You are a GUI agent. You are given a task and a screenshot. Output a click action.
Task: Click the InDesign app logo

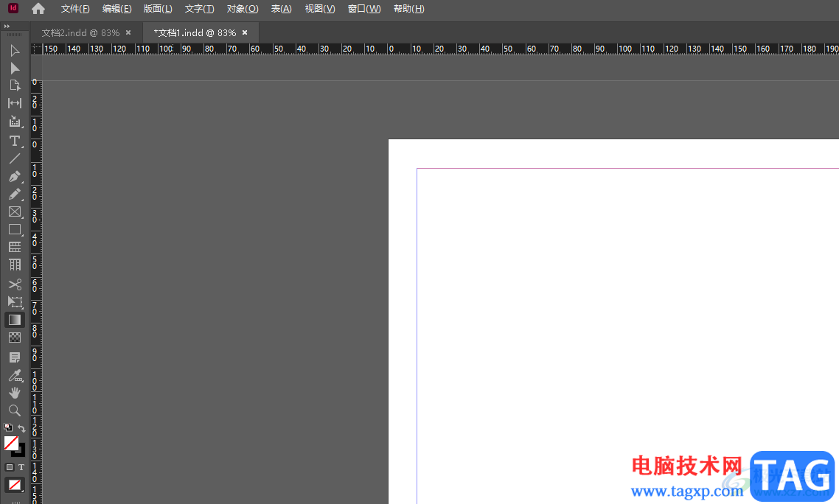13,8
